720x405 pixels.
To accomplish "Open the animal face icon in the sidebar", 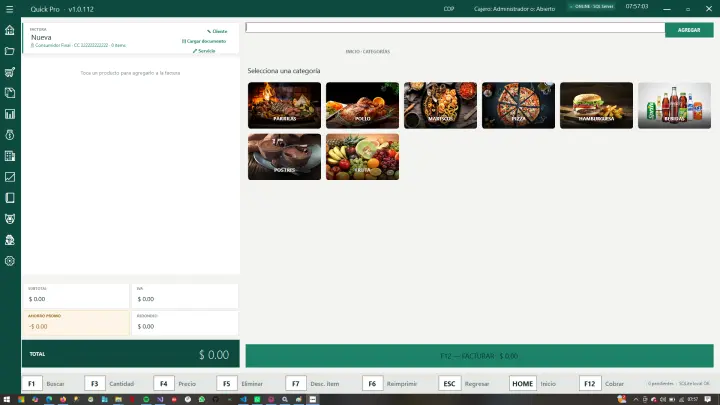I will 10,219.
